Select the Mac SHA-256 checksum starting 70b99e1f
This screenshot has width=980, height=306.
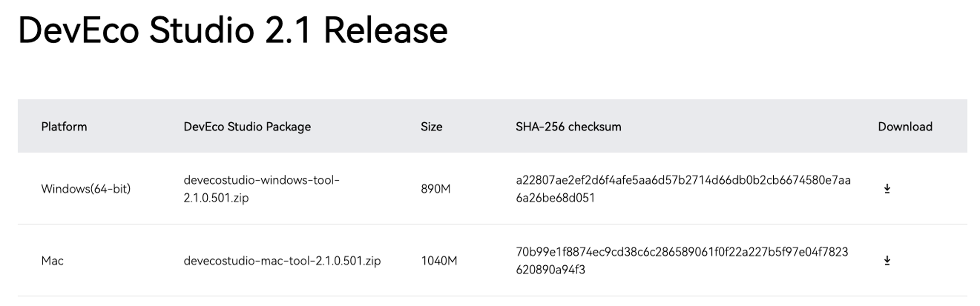pyautogui.click(x=682, y=260)
